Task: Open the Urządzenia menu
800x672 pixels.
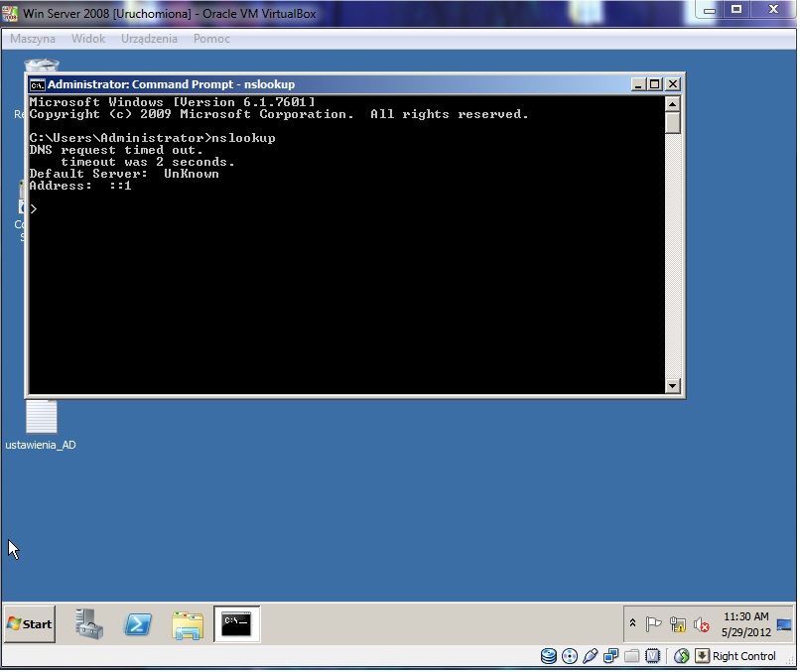Action: pyautogui.click(x=149, y=39)
